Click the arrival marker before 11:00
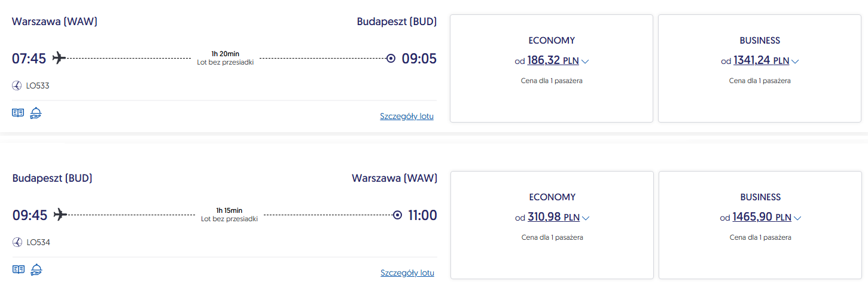This screenshot has height=284, width=868. coord(397,215)
